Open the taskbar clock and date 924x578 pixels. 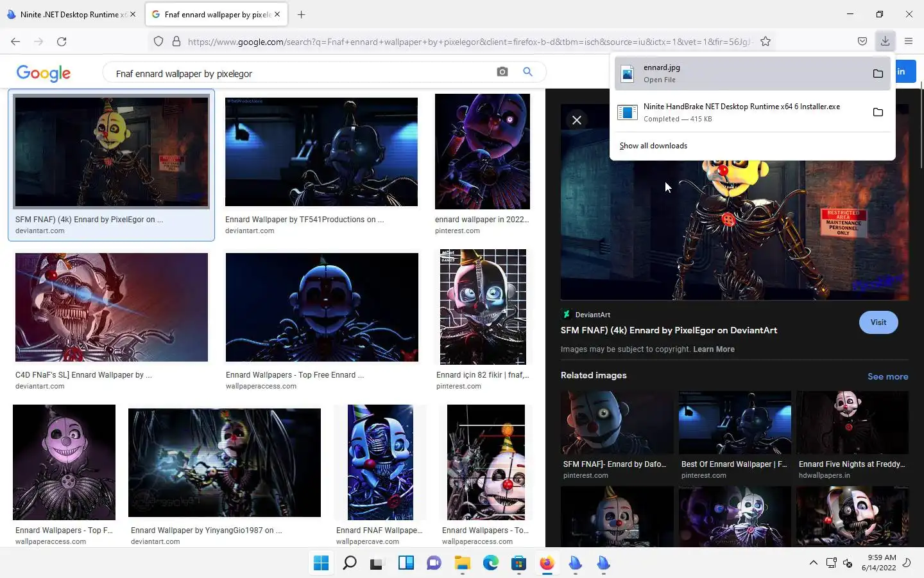[x=878, y=563]
